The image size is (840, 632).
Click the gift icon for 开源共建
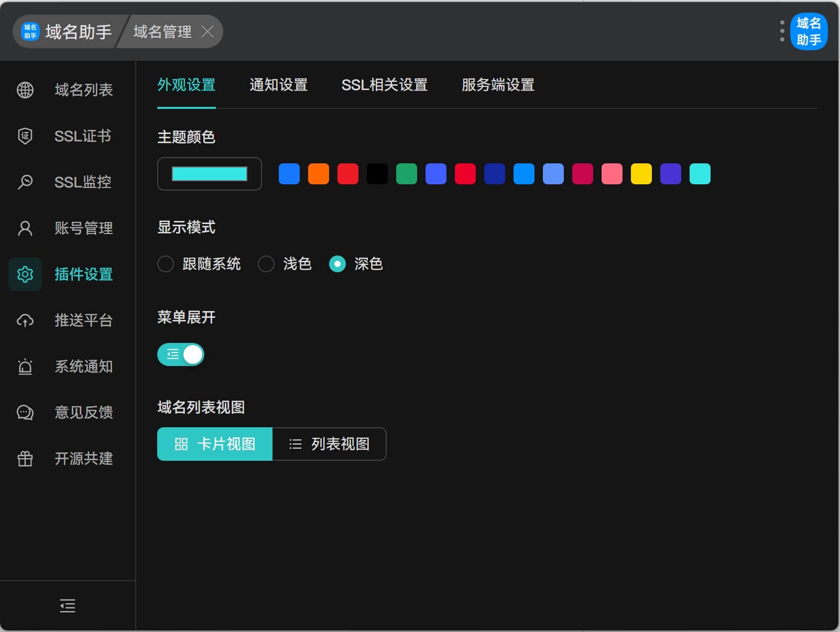pos(25,459)
